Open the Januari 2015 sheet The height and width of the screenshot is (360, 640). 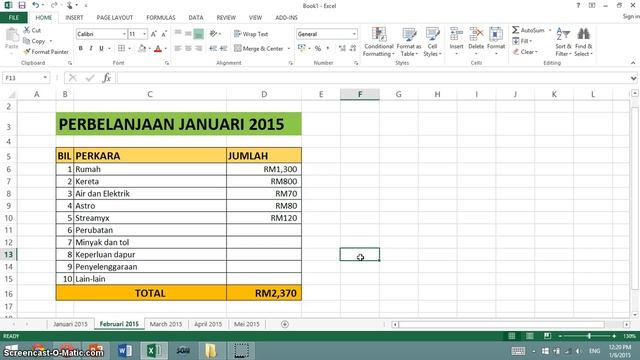[x=70, y=324]
